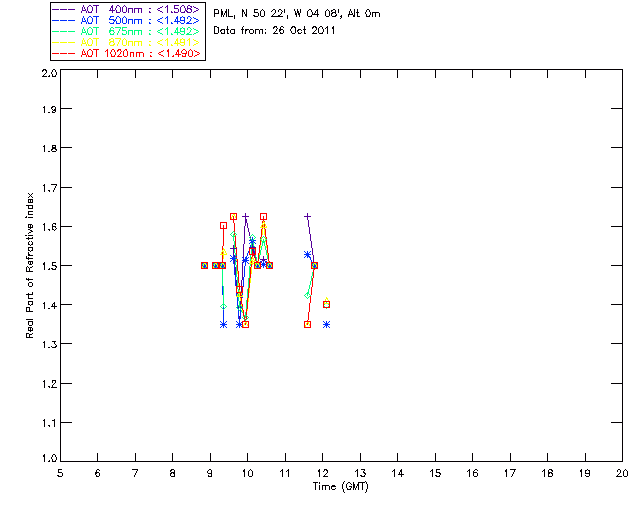Viewport: 640px width, 512px height.
Task: Click the 1.2 y-axis tick label
Action: [x=49, y=384]
